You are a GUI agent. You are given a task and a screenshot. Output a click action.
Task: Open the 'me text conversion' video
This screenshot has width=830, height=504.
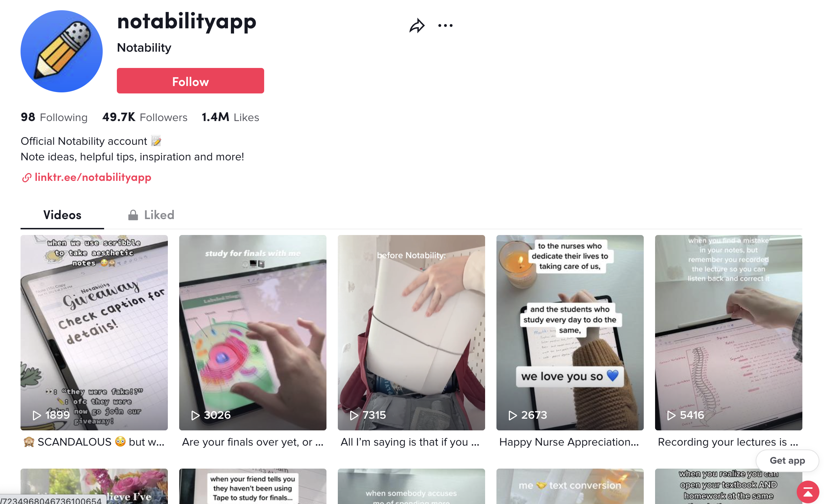[570, 486]
